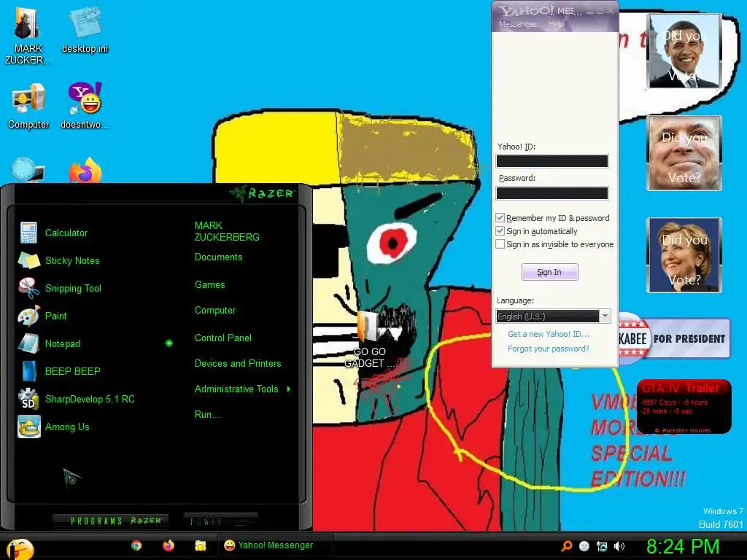Screen dimensions: 747x560
Task: Uncheck Remember my ID & password
Action: click(x=500, y=217)
